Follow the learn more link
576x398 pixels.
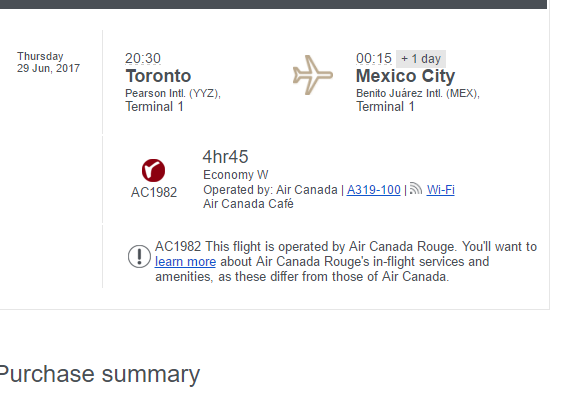pos(185,262)
